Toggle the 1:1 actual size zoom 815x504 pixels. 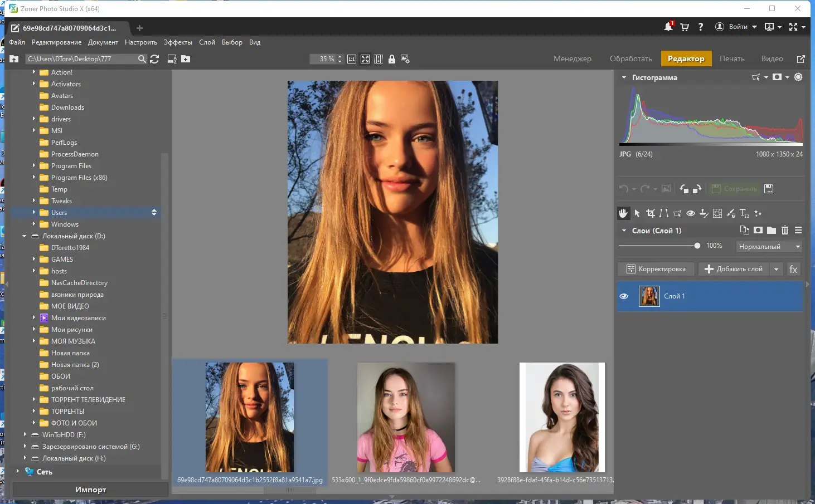tap(352, 59)
